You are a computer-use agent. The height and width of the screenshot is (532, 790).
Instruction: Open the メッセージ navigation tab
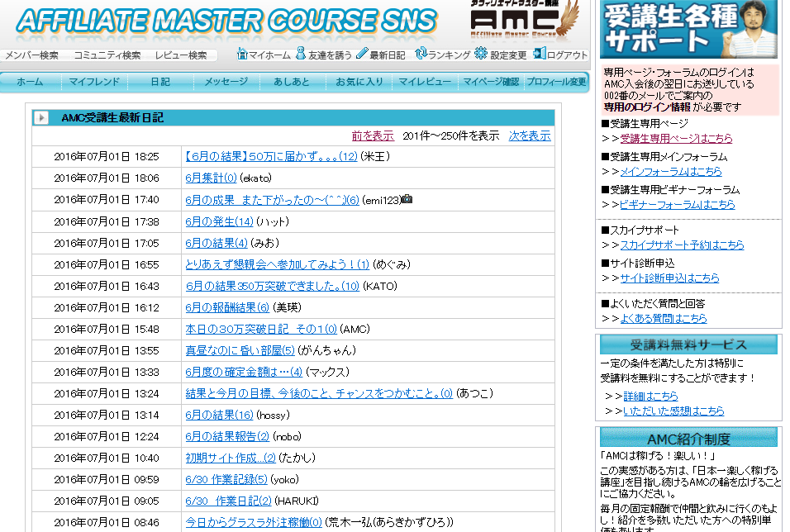click(226, 82)
